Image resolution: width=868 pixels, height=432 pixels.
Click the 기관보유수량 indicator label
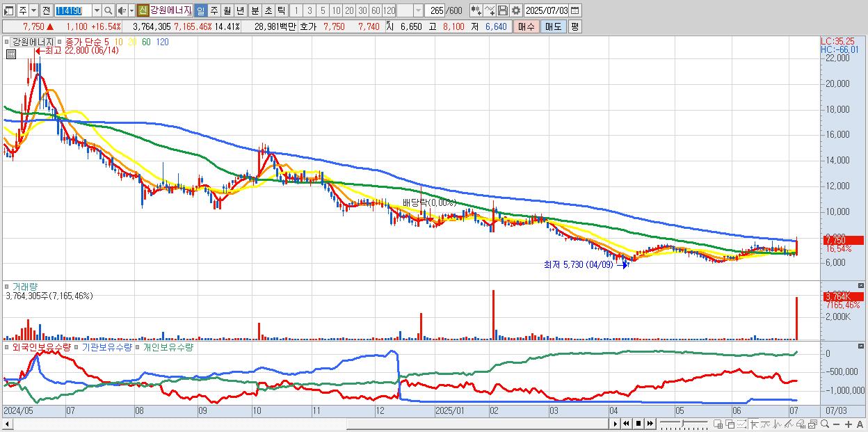point(106,346)
